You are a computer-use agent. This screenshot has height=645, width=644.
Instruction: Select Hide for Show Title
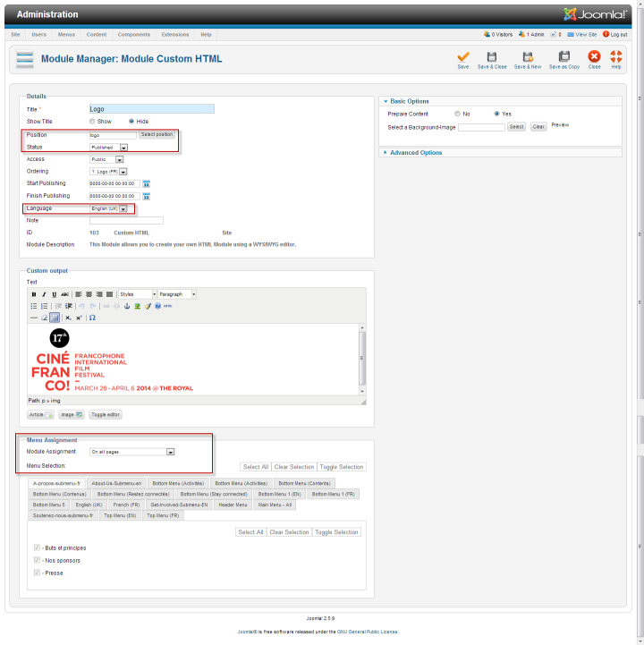click(131, 122)
